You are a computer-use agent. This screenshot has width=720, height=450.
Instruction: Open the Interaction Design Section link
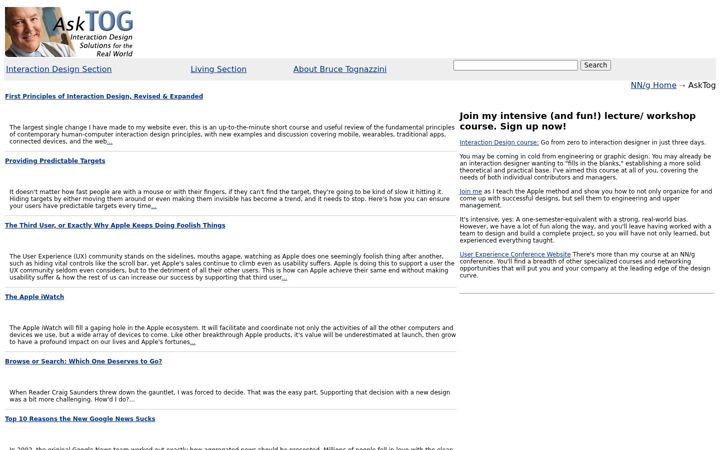tap(59, 69)
